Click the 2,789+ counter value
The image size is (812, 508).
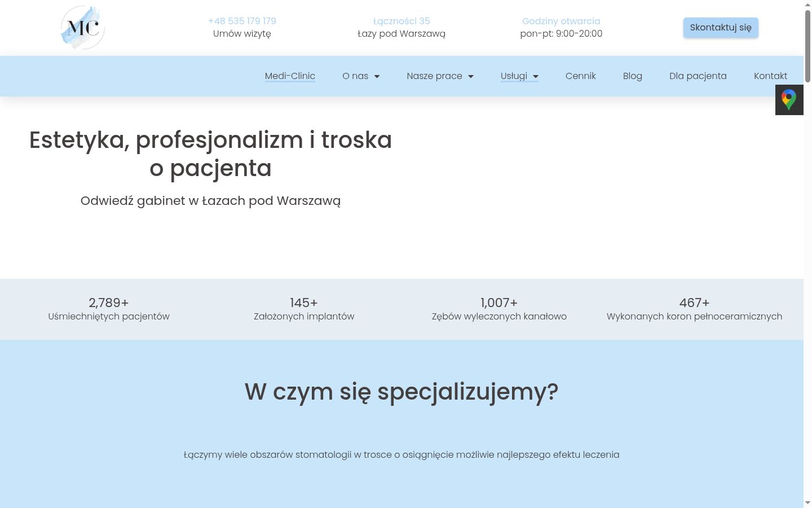[109, 303]
